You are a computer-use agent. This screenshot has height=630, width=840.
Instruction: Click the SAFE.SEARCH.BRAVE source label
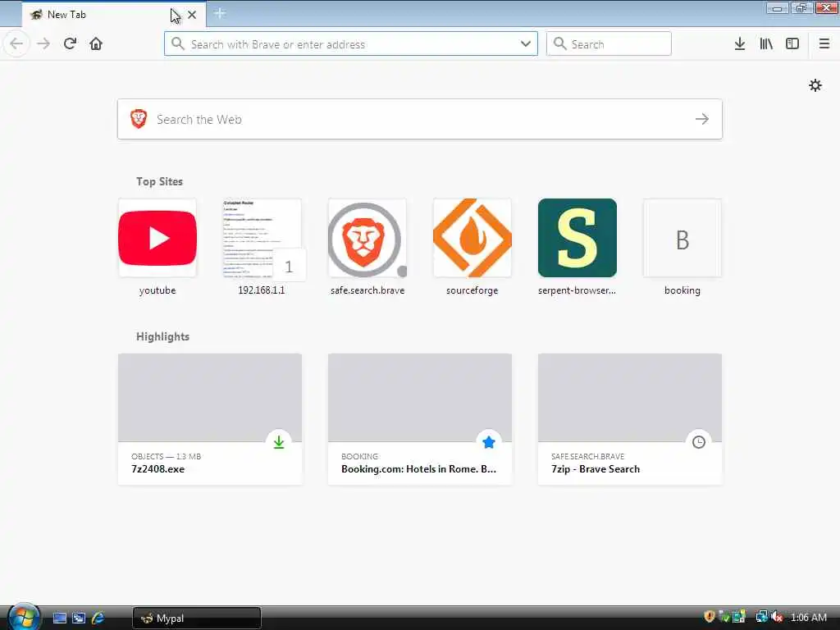587,456
